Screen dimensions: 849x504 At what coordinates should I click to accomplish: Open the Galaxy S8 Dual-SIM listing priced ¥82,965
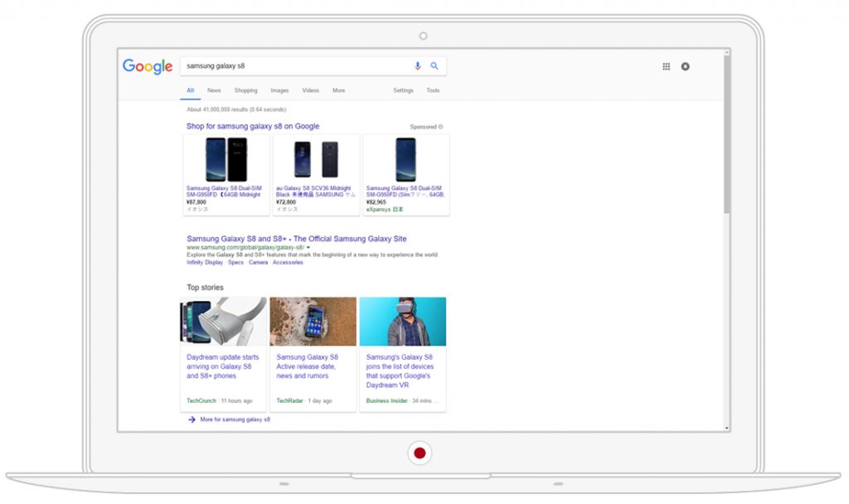click(405, 191)
